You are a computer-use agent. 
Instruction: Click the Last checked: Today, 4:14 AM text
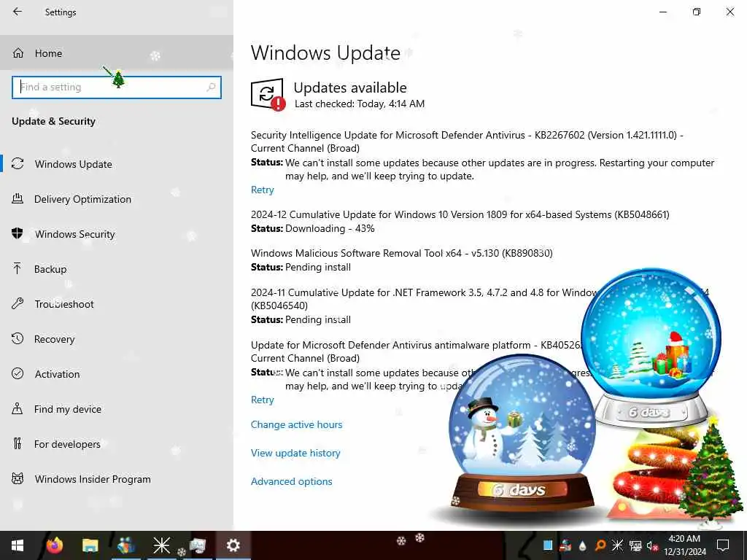tap(360, 104)
